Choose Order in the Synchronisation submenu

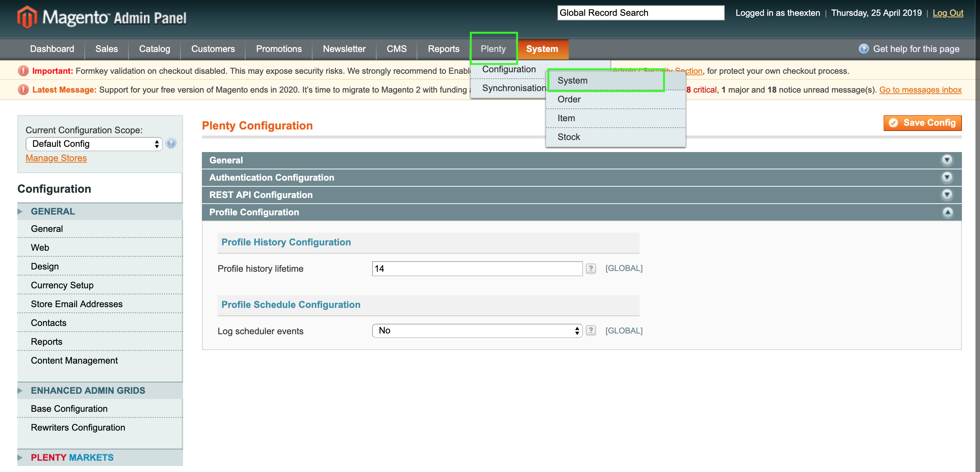pyautogui.click(x=615, y=99)
